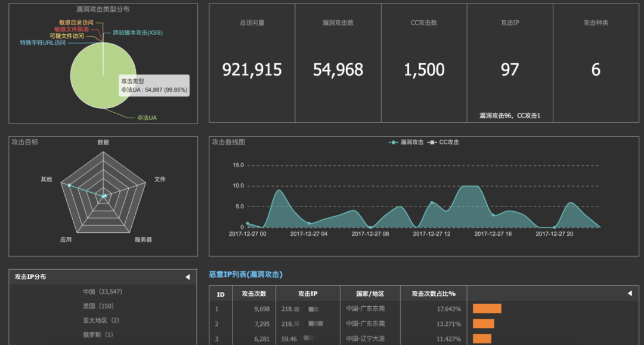
Task: Toggle the CC攻击 series in the chart legend
Action: 443,142
